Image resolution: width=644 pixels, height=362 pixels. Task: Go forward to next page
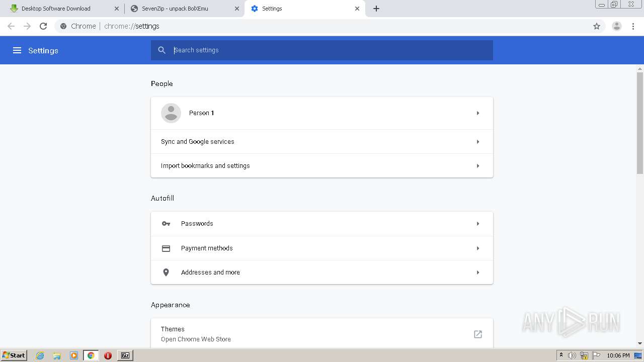[27, 26]
